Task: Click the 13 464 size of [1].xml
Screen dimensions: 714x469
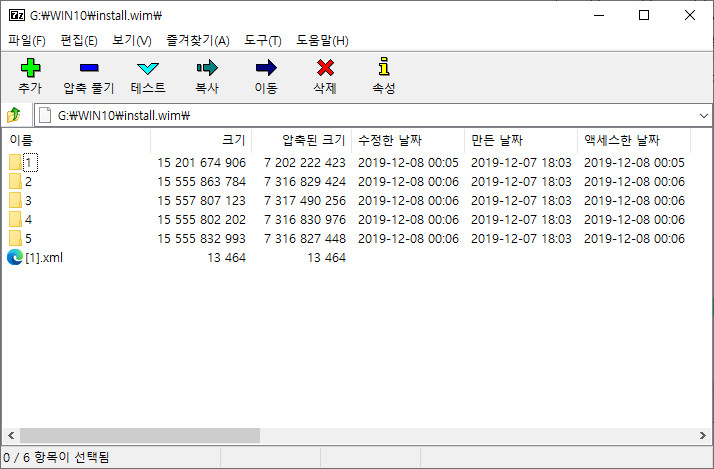Action: (227, 258)
